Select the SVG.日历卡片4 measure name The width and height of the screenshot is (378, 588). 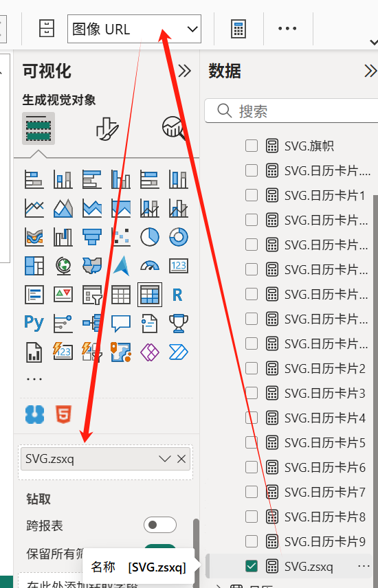pyautogui.click(x=324, y=418)
